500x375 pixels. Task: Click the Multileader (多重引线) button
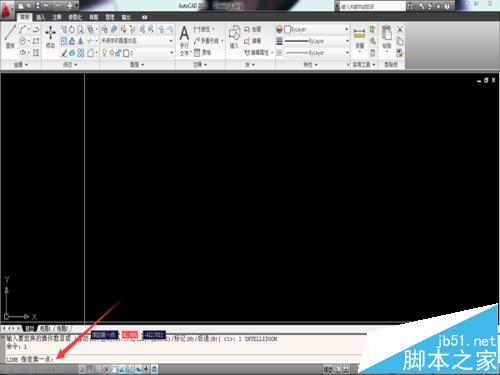[208, 41]
